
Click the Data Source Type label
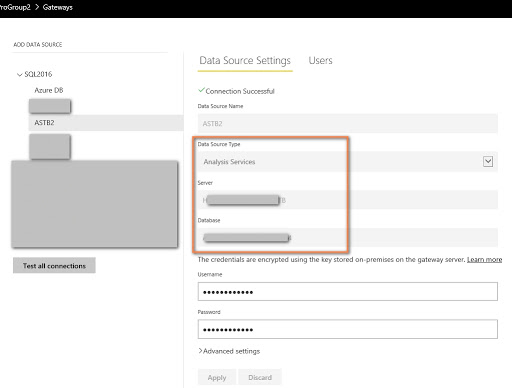point(219,144)
